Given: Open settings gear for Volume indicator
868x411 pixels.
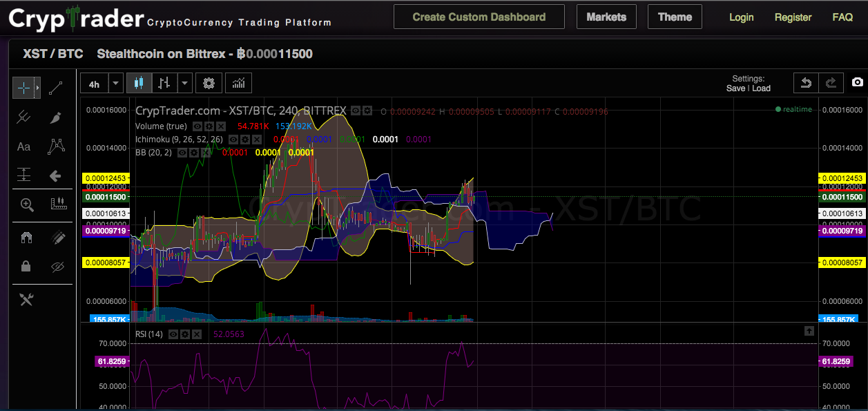Looking at the screenshot, I should click(209, 126).
